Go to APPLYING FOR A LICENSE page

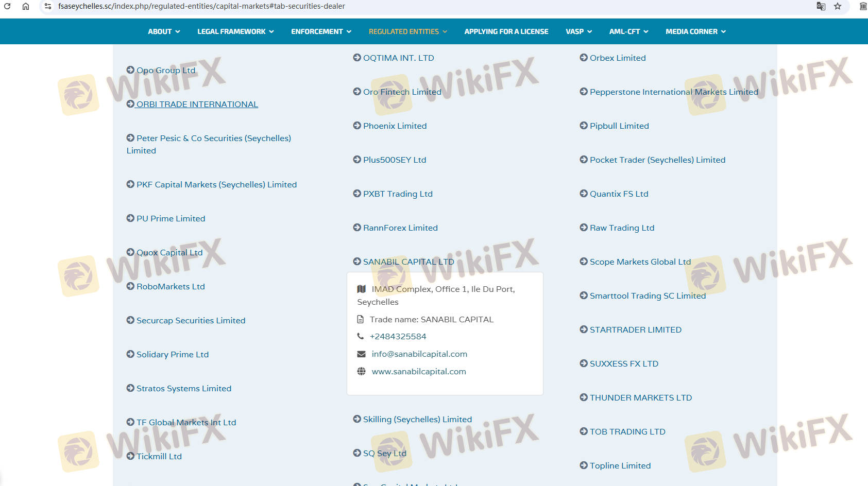[x=506, y=31]
